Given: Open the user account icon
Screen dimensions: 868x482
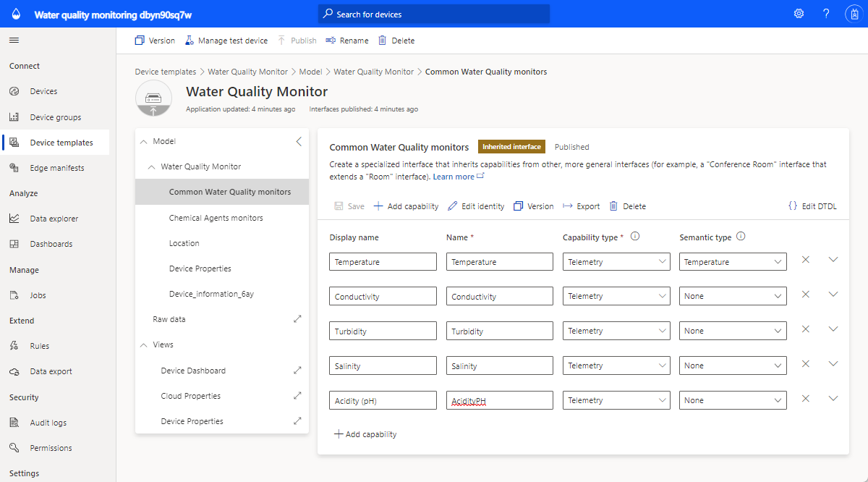Looking at the screenshot, I should [x=853, y=14].
